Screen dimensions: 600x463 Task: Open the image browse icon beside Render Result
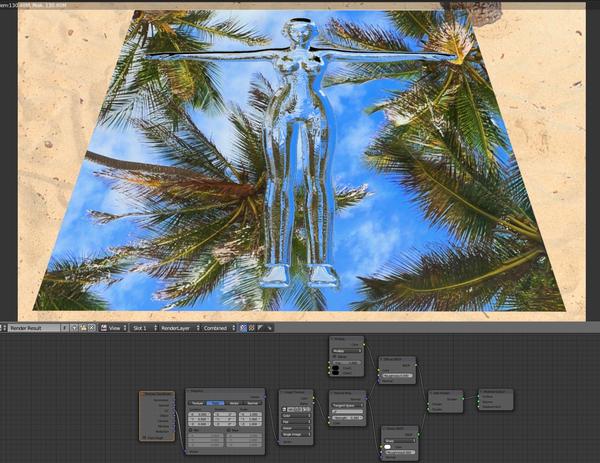click(x=3, y=328)
